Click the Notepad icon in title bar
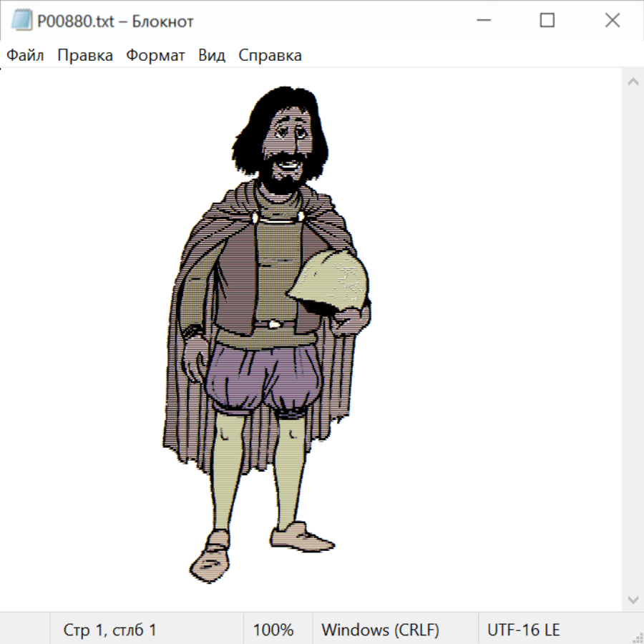644x644 pixels. (x=21, y=21)
